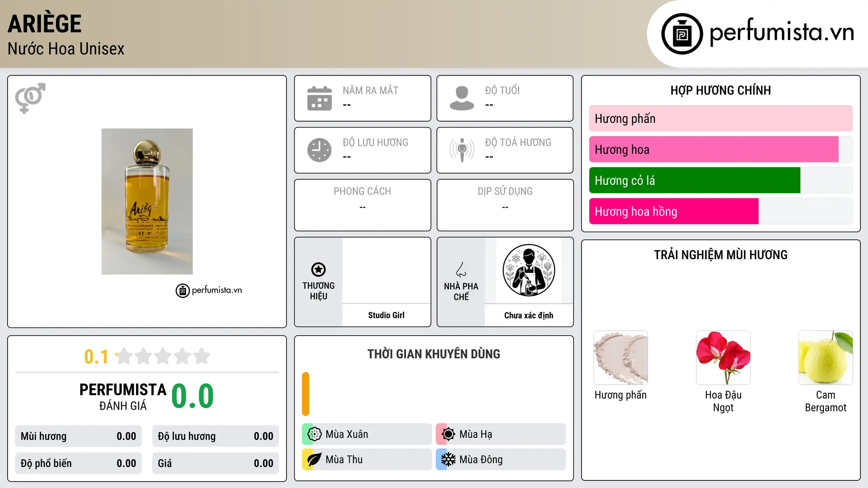Click the nose icon above Nhà Pha Chế
This screenshot has height=488, width=868.
click(x=461, y=269)
